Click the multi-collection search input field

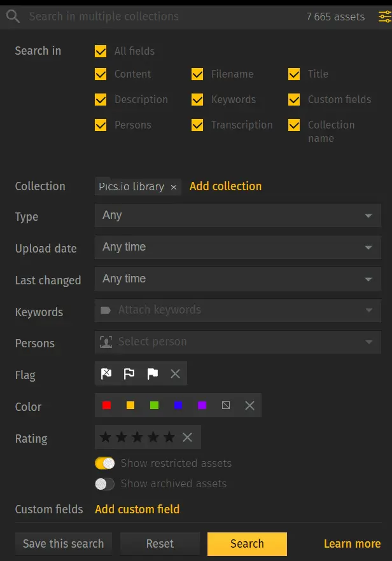[159, 16]
